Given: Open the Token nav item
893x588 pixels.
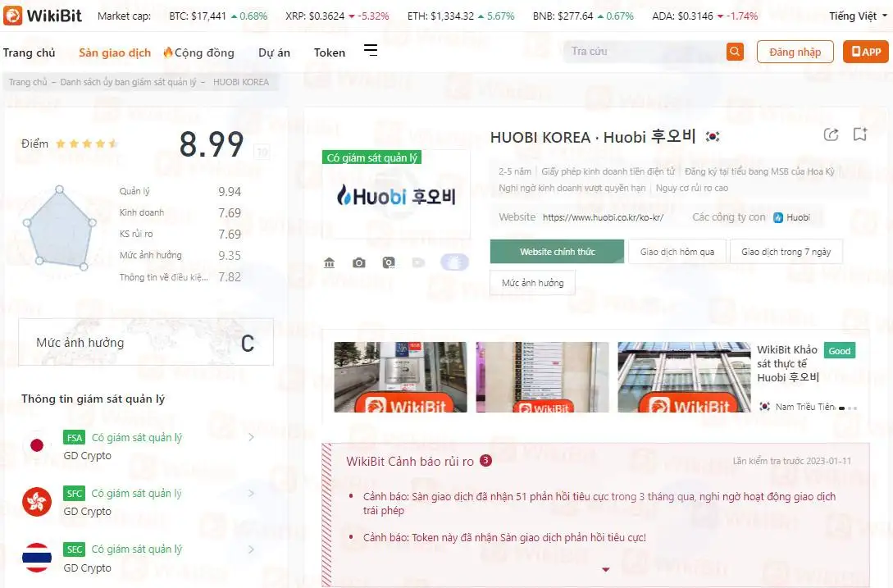Looking at the screenshot, I should pyautogui.click(x=329, y=53).
